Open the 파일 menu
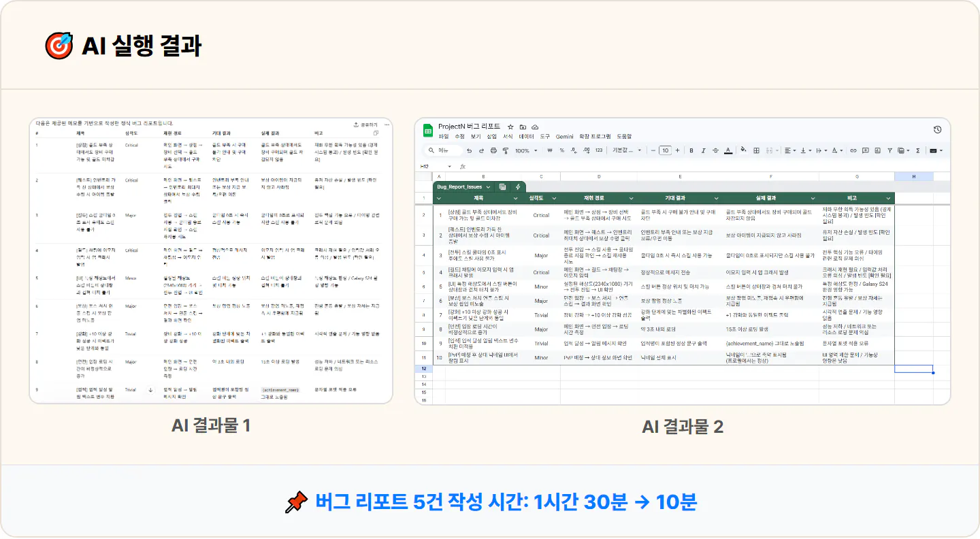This screenshot has height=539, width=980. (444, 137)
